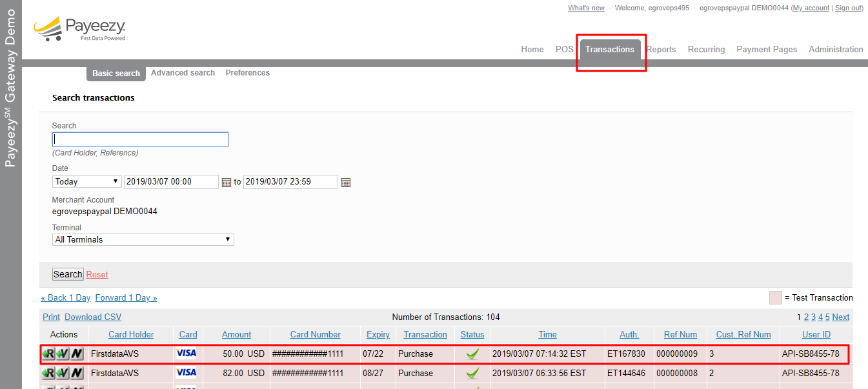868x389 pixels.
Task: Select the Transactions tab
Action: click(610, 50)
